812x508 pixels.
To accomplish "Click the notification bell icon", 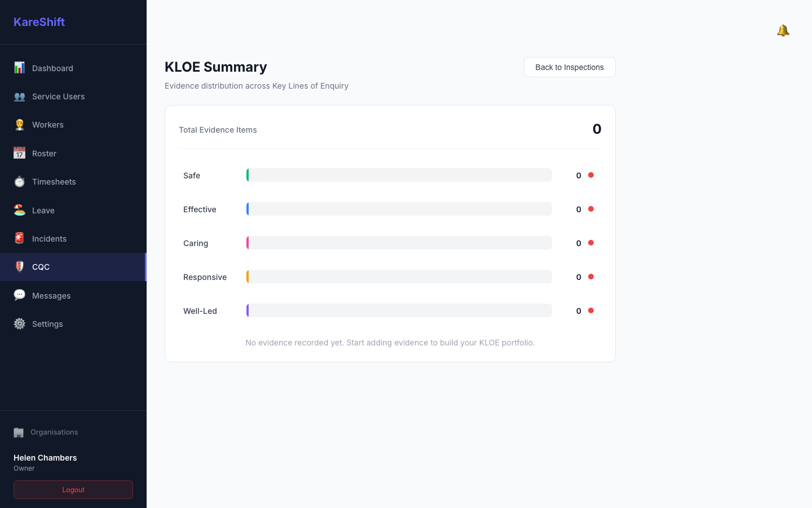I will [783, 30].
